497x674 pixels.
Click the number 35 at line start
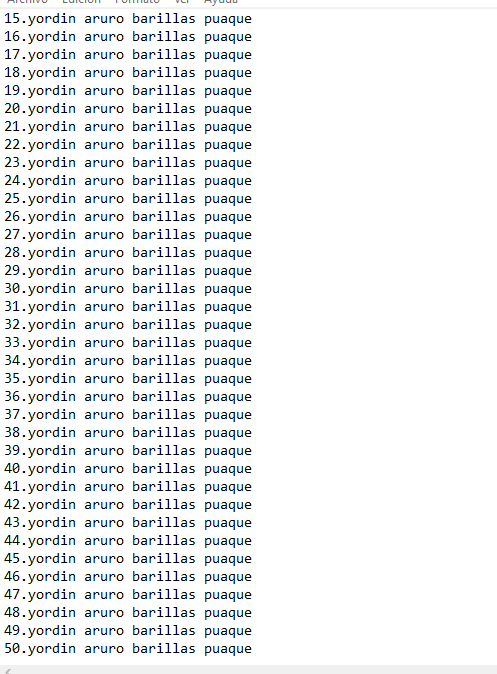[x=12, y=379]
